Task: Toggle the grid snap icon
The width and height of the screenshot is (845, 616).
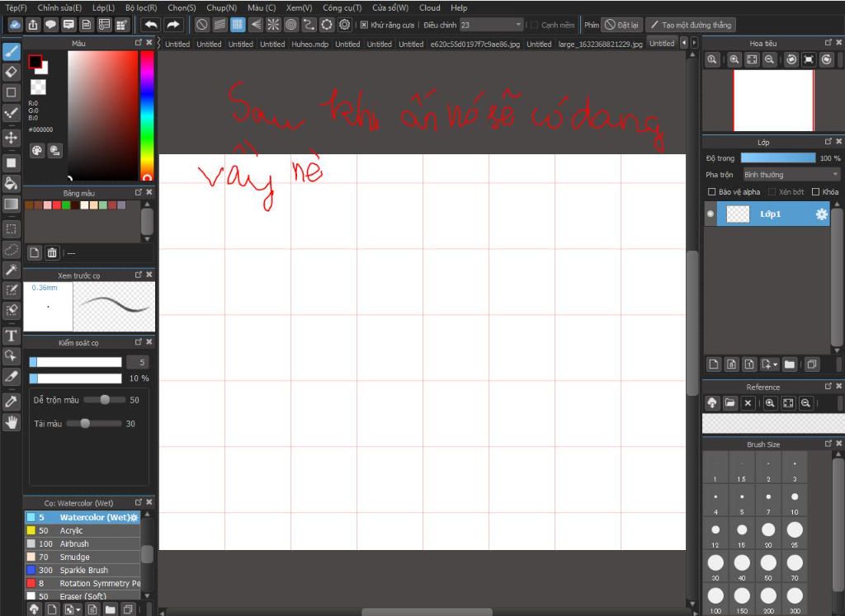Action: click(x=238, y=25)
